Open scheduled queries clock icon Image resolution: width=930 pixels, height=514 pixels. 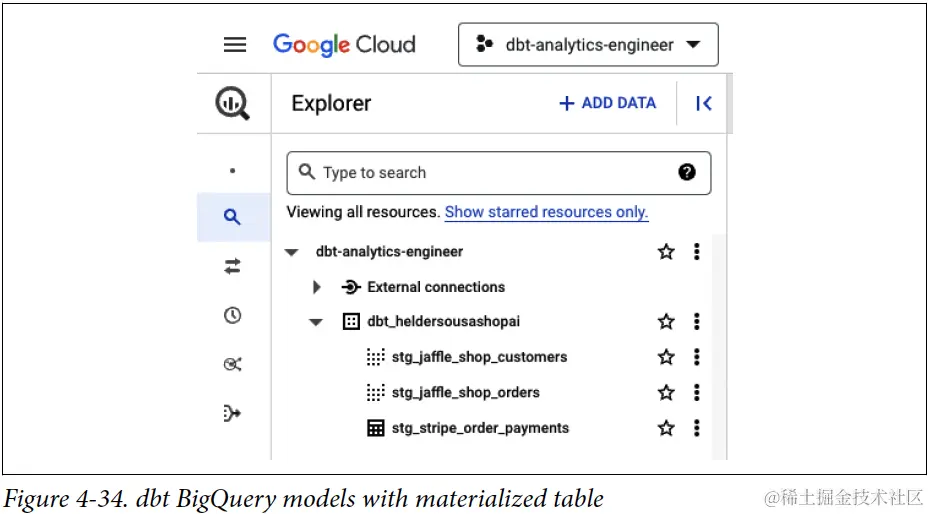click(232, 315)
